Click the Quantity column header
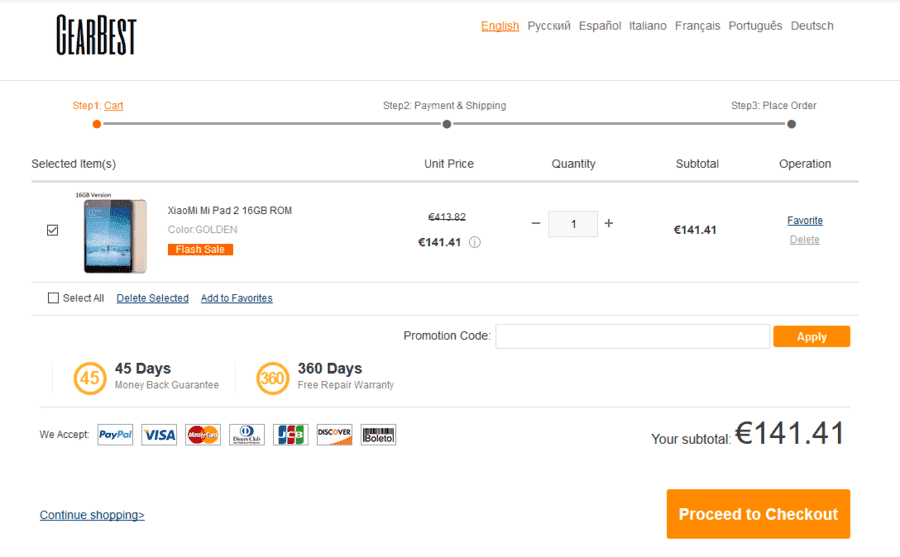The height and width of the screenshot is (557, 900). [x=573, y=164]
